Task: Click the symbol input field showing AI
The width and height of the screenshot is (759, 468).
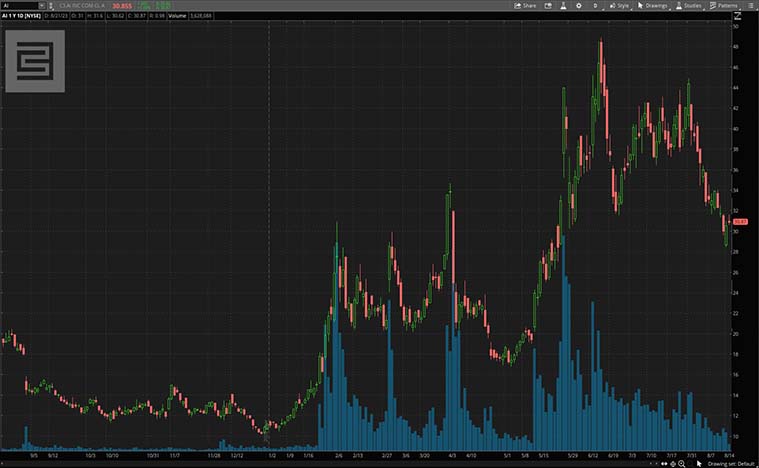Action: tap(18, 5)
